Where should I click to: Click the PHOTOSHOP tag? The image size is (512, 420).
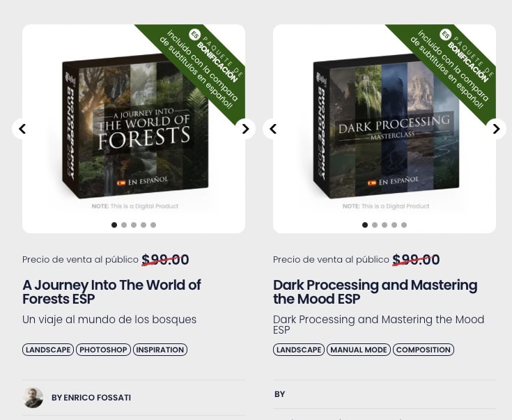pos(103,350)
